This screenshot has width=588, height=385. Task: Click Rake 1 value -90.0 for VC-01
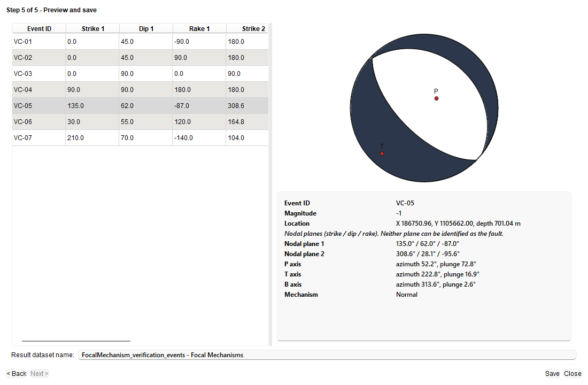click(x=182, y=42)
